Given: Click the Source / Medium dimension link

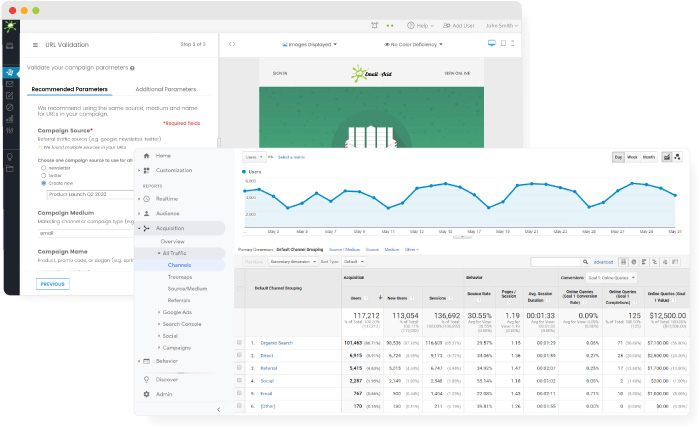Looking at the screenshot, I should pyautogui.click(x=344, y=250).
